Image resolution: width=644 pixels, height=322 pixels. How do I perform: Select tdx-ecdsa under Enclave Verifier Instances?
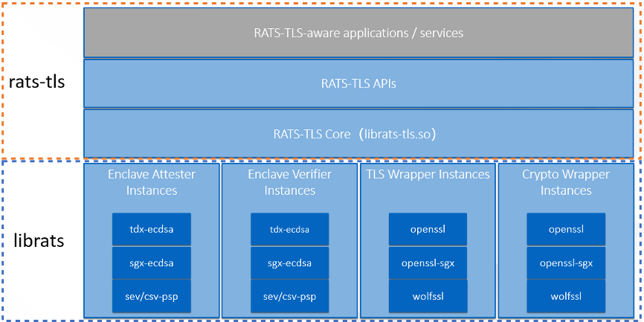[x=290, y=229]
